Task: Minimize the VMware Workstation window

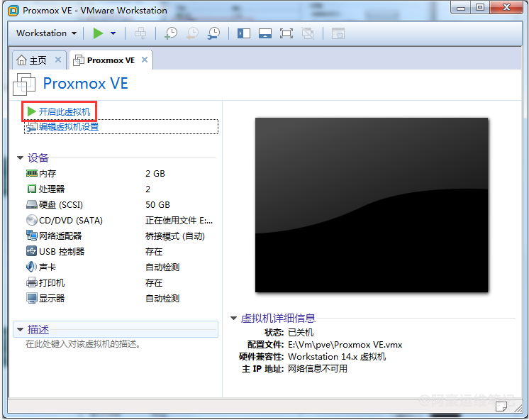Action: [x=461, y=7]
